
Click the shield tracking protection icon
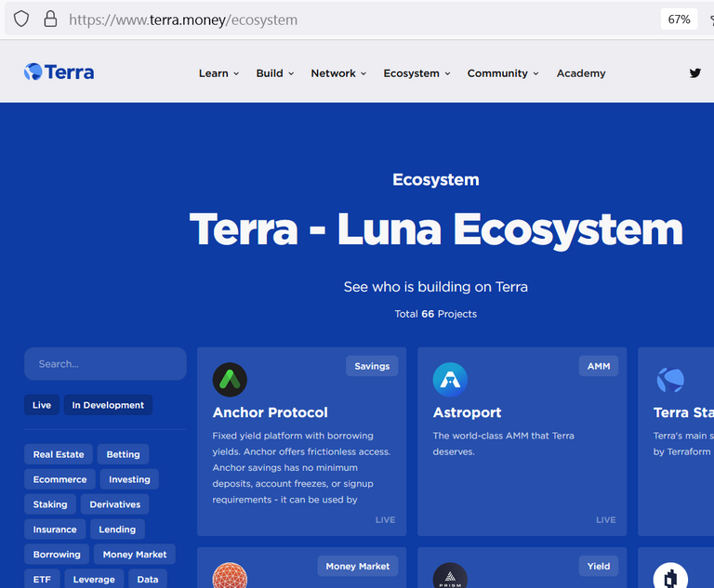click(x=21, y=20)
